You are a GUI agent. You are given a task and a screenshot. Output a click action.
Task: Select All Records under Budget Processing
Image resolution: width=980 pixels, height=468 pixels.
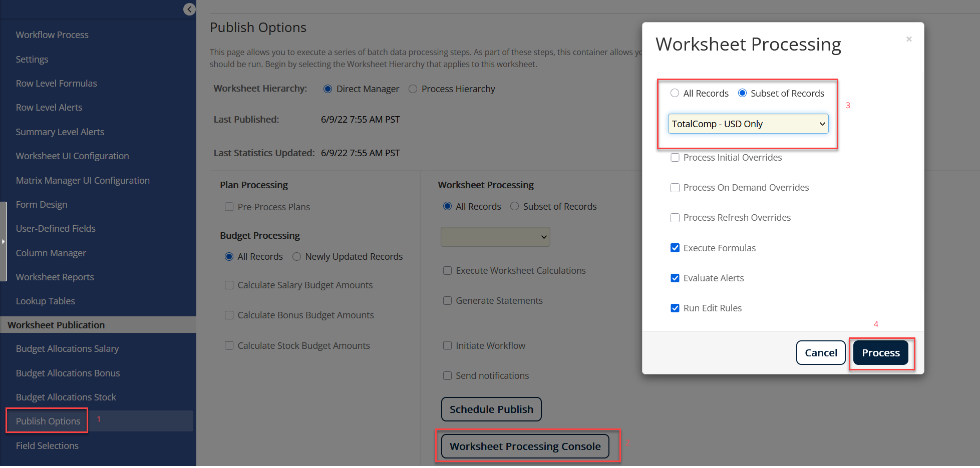click(229, 257)
